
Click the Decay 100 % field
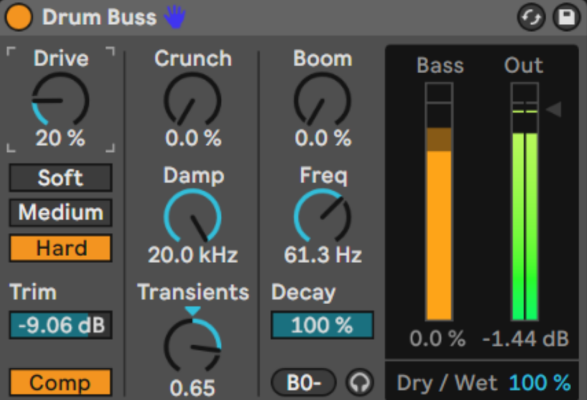(322, 325)
